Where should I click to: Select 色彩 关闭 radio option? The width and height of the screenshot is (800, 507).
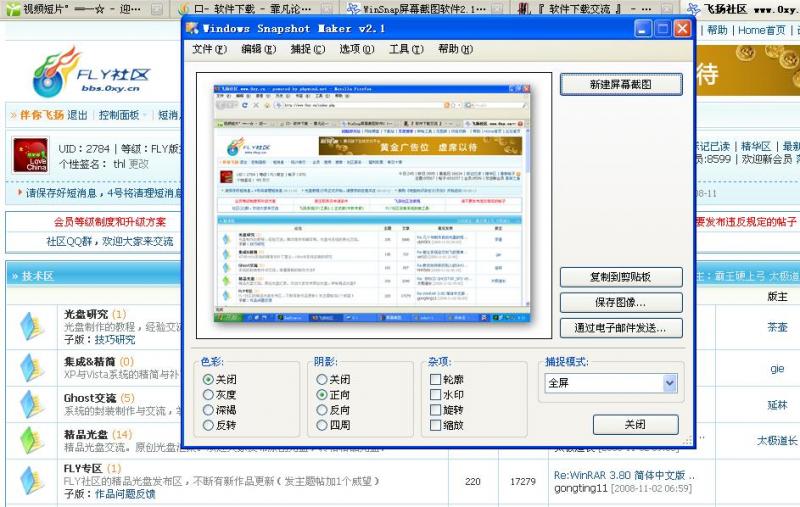tap(220, 379)
